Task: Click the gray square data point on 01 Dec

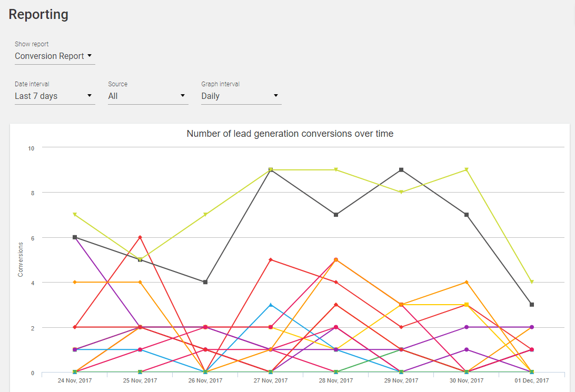Action: 532,305
